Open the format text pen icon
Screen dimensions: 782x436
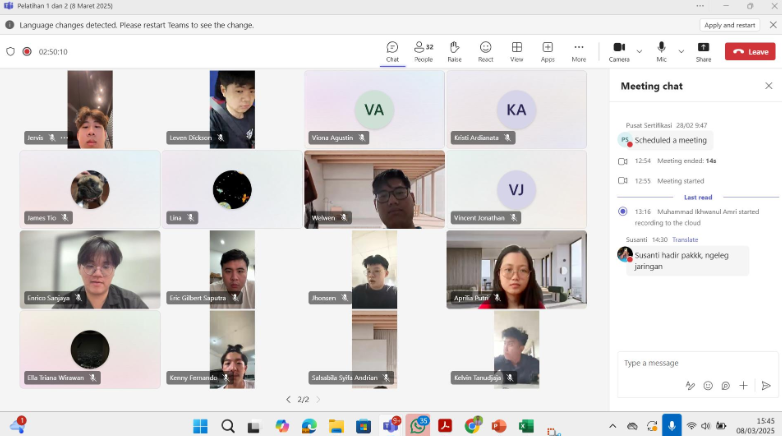coord(689,385)
